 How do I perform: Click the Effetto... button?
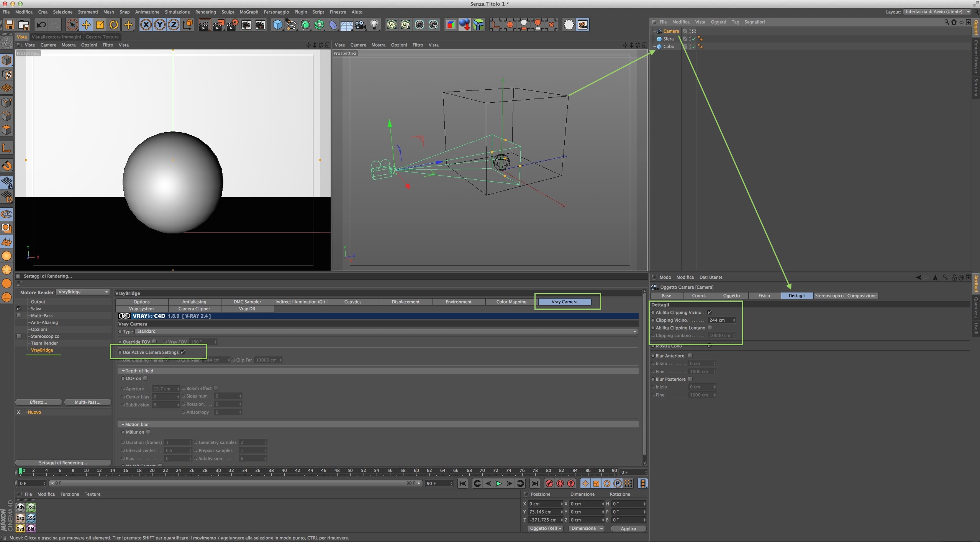pyautogui.click(x=38, y=402)
